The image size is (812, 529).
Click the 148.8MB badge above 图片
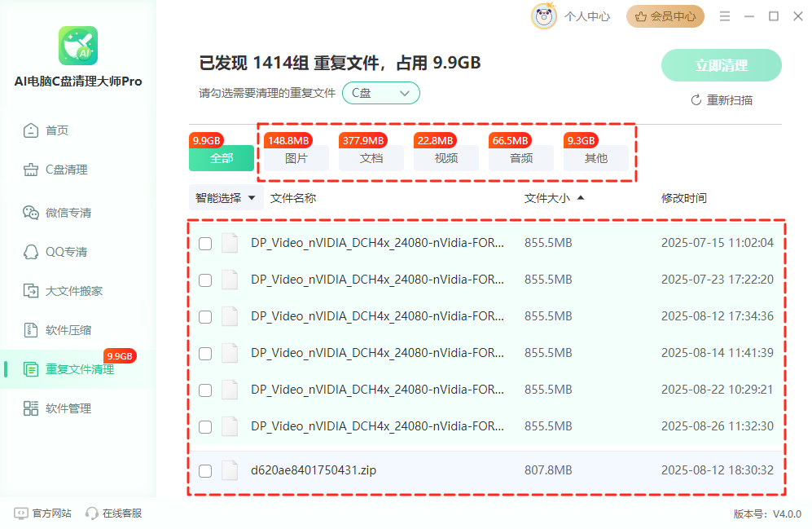coord(288,140)
